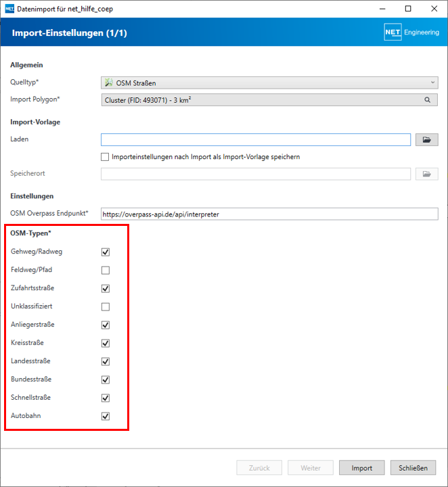Toggle the Kreisstraße checkbox

point(106,343)
